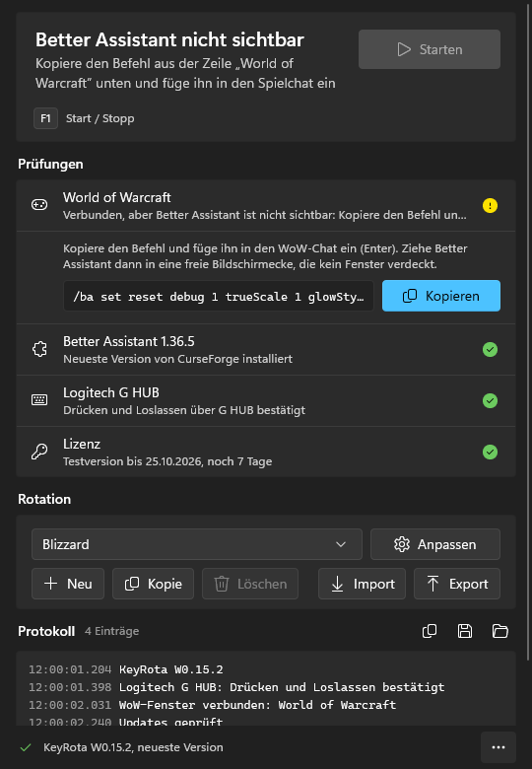Click the Löschen button
Image resolution: width=532 pixels, height=769 pixels.
point(250,584)
